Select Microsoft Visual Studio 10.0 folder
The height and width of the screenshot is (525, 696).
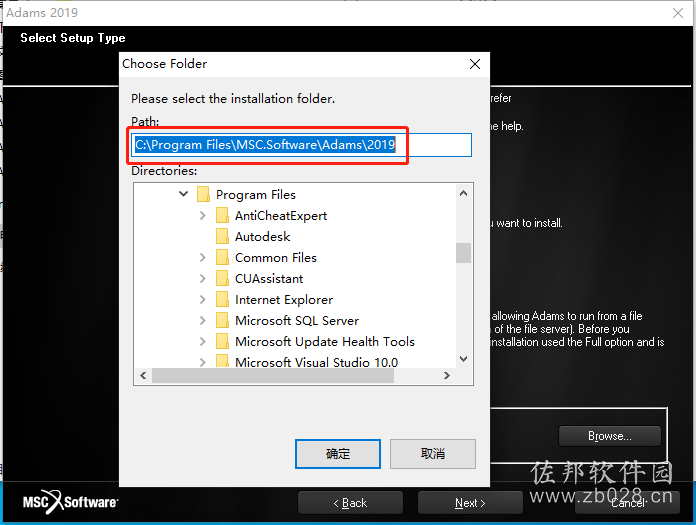tap(316, 362)
